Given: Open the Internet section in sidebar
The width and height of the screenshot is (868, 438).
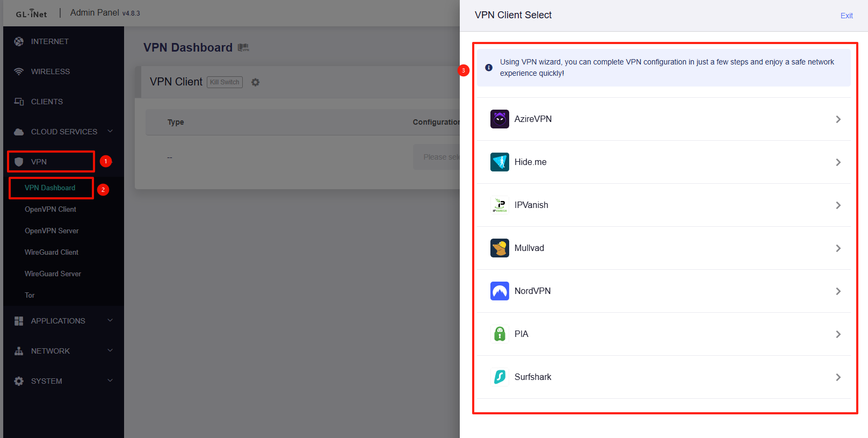Looking at the screenshot, I should 49,41.
